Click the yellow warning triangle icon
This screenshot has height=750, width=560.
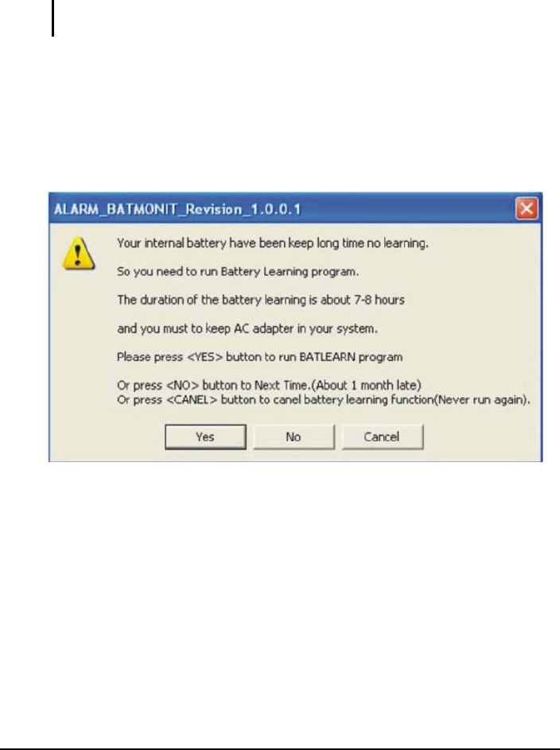[79, 253]
